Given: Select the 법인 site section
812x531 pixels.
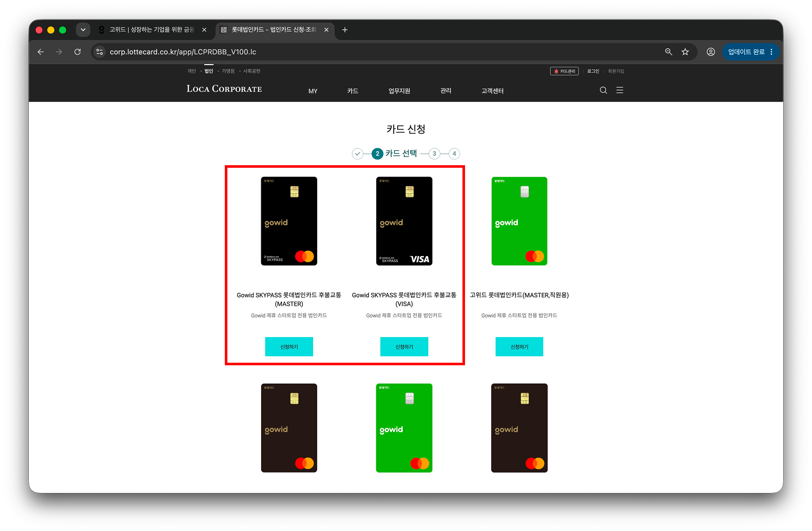Looking at the screenshot, I should (209, 71).
